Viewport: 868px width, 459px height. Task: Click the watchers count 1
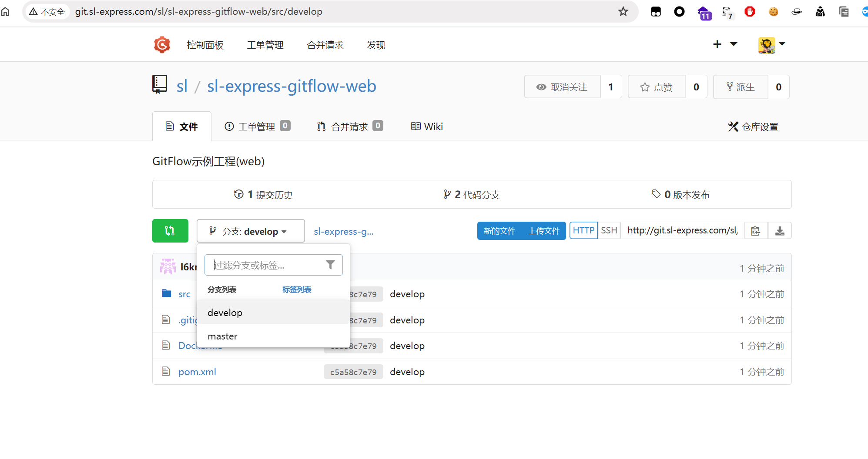click(x=611, y=87)
